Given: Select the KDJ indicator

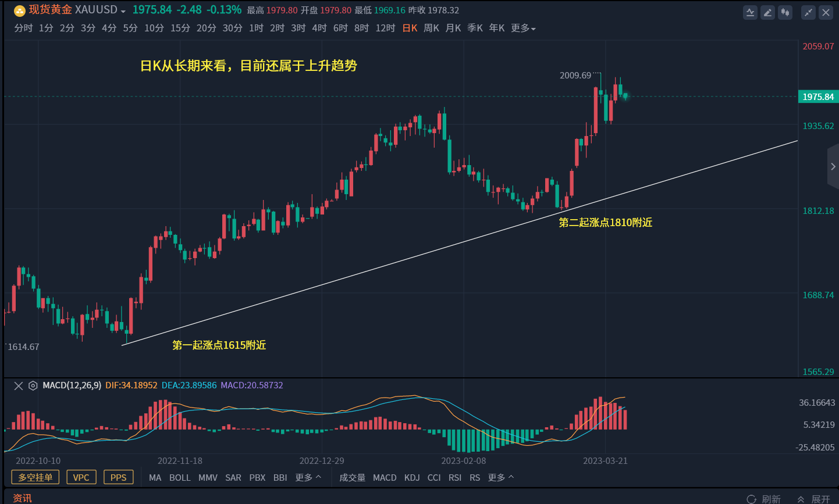Looking at the screenshot, I should (412, 477).
